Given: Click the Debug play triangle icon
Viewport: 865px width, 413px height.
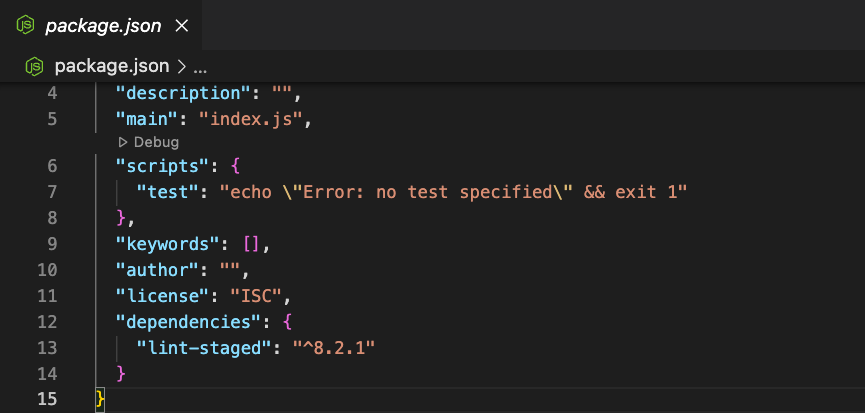Looking at the screenshot, I should [x=122, y=142].
